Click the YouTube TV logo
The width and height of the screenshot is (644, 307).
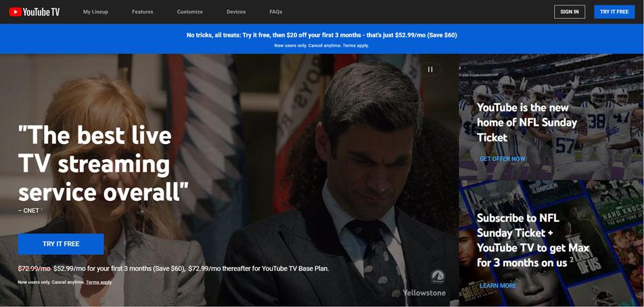click(34, 12)
